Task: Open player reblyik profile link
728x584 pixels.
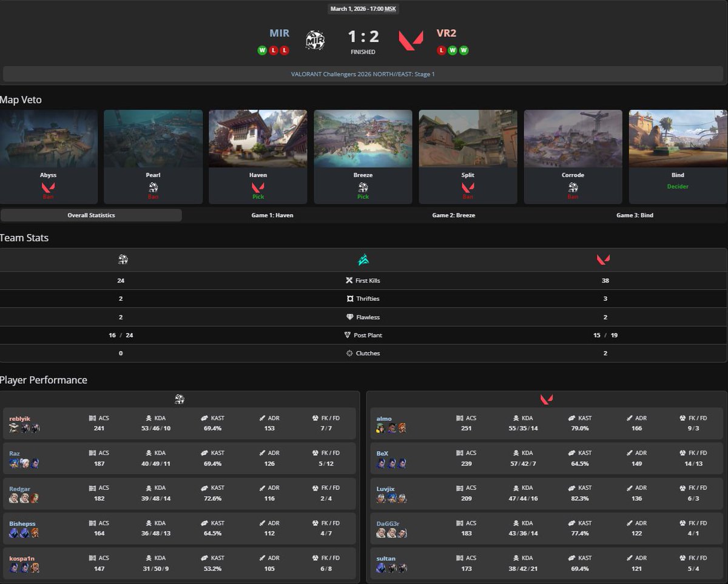Action: [19, 418]
